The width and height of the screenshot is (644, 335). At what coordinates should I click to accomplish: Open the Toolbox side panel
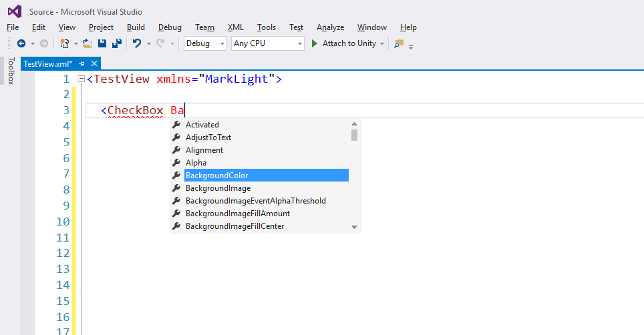pos(11,71)
